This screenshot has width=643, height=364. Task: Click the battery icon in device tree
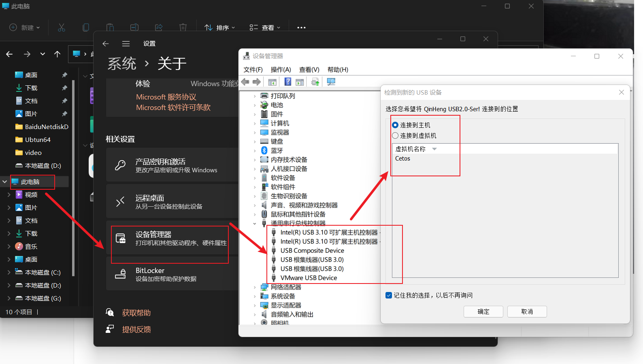(x=264, y=105)
